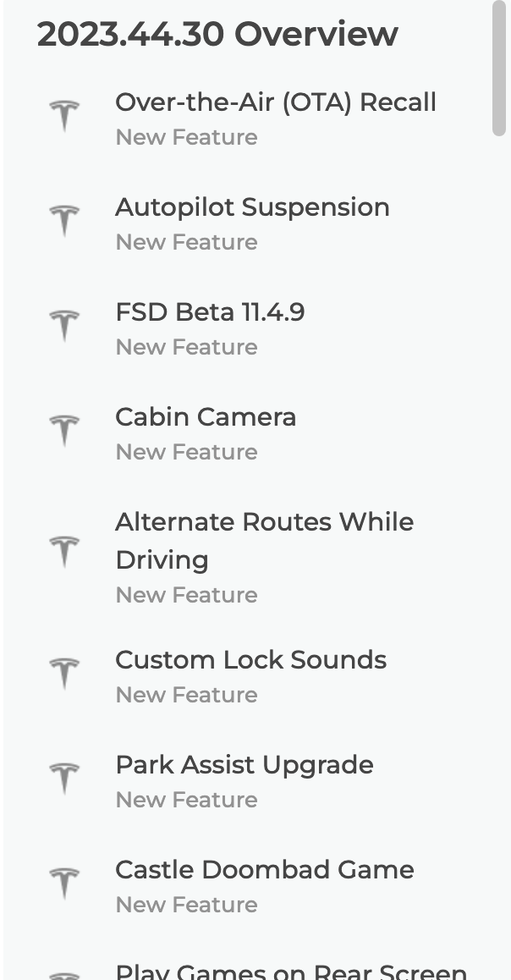511x980 pixels.
Task: Select the Tesla logo beside Cabin Camera
Action: click(64, 431)
